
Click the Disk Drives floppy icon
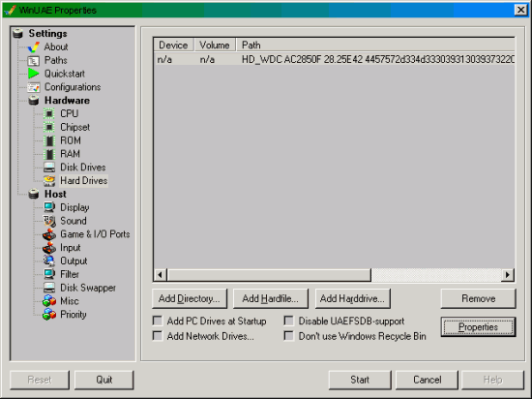click(49, 168)
